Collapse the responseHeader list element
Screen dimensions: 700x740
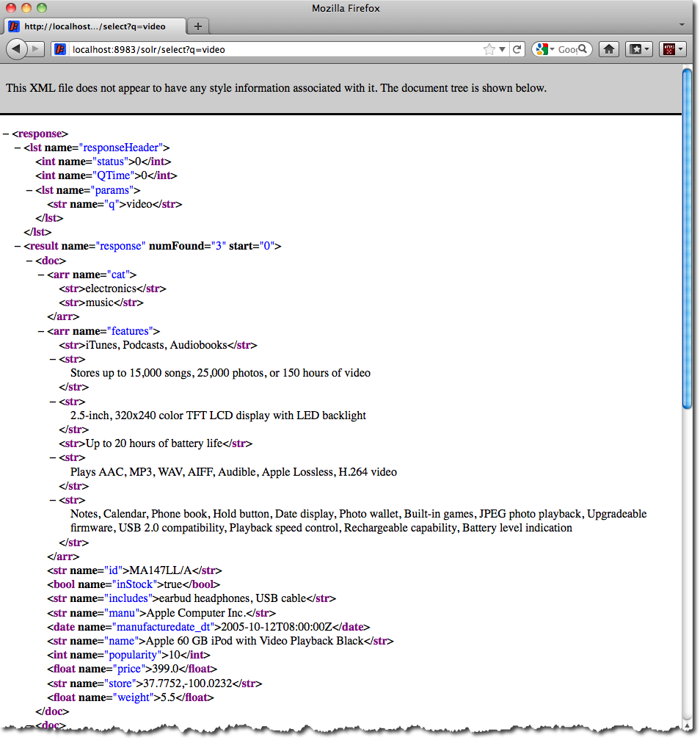[x=18, y=148]
